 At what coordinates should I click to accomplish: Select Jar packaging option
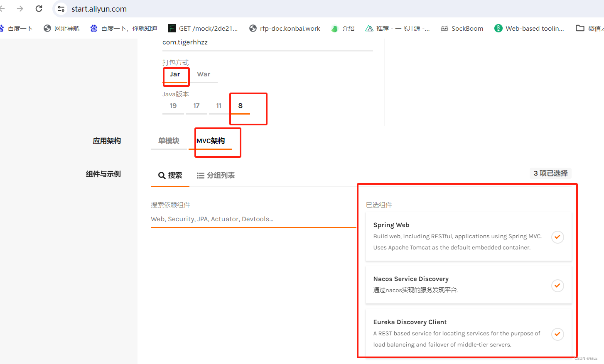click(175, 74)
